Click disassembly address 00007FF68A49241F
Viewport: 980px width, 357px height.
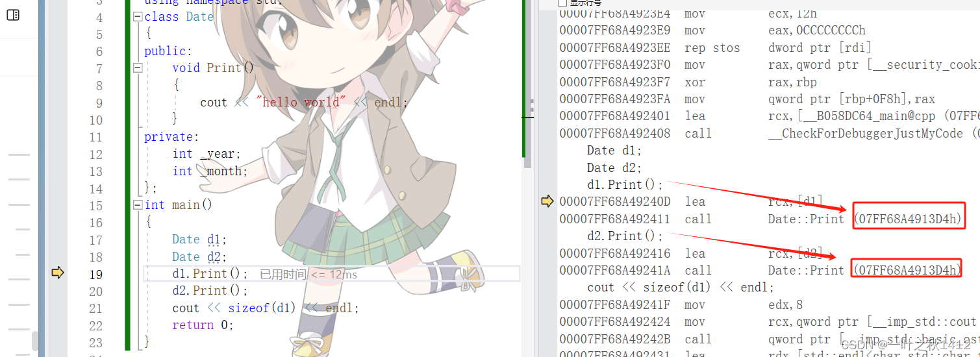click(x=614, y=304)
